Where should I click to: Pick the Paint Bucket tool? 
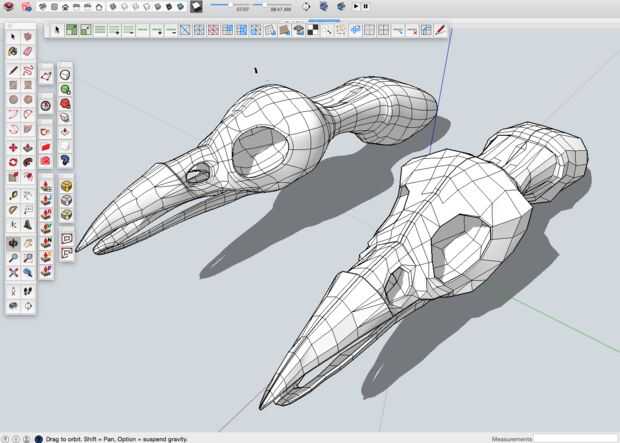13,51
